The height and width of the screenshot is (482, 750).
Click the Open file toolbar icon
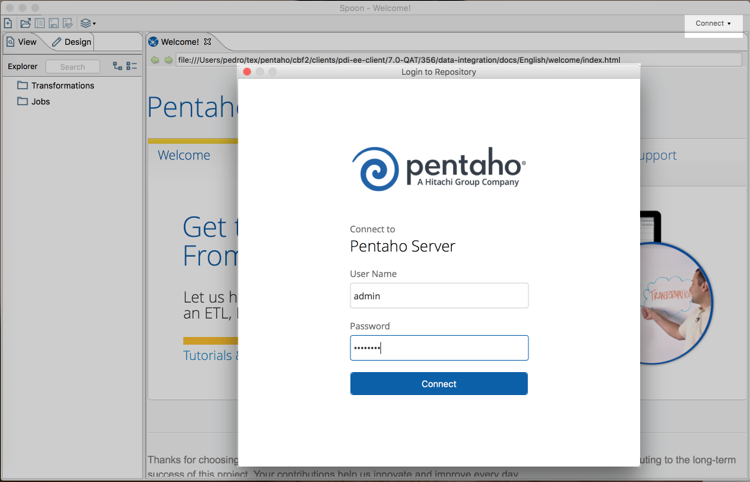[25, 23]
